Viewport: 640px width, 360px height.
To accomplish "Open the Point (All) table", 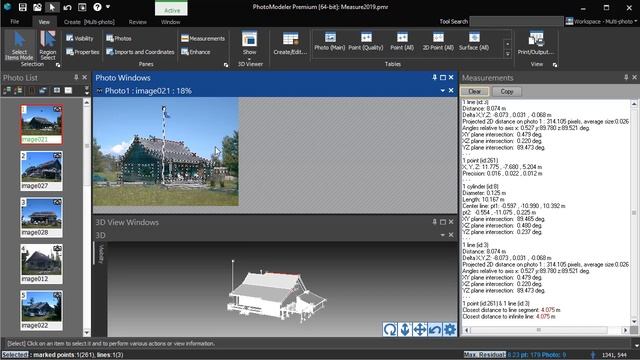I will coord(402,42).
